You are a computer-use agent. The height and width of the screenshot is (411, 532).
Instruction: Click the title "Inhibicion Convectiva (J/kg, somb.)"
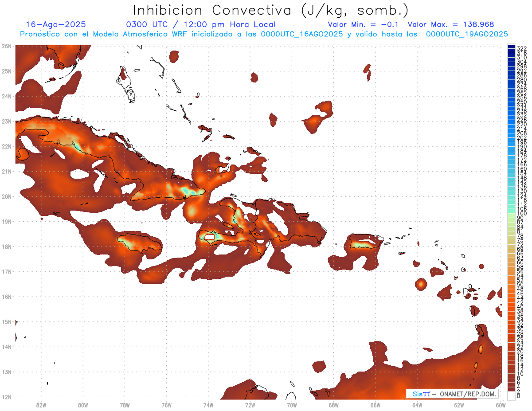pyautogui.click(x=271, y=10)
